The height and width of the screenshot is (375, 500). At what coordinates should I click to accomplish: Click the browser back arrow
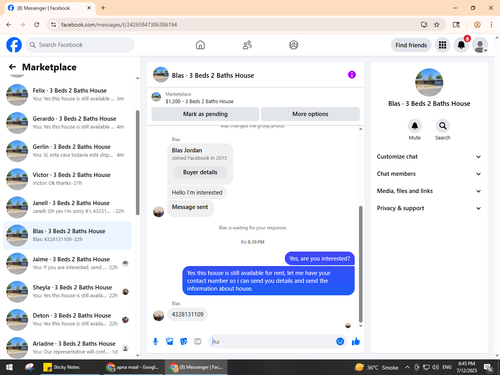(x=9, y=25)
